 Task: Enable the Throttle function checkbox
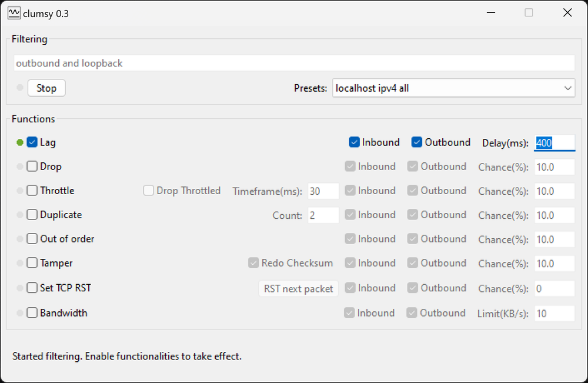click(32, 191)
